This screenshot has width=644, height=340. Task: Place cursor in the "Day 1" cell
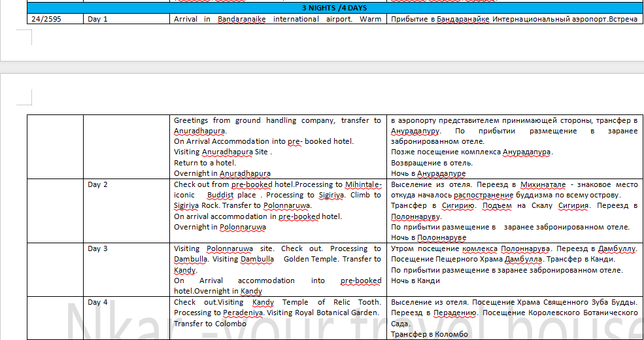pos(97,19)
